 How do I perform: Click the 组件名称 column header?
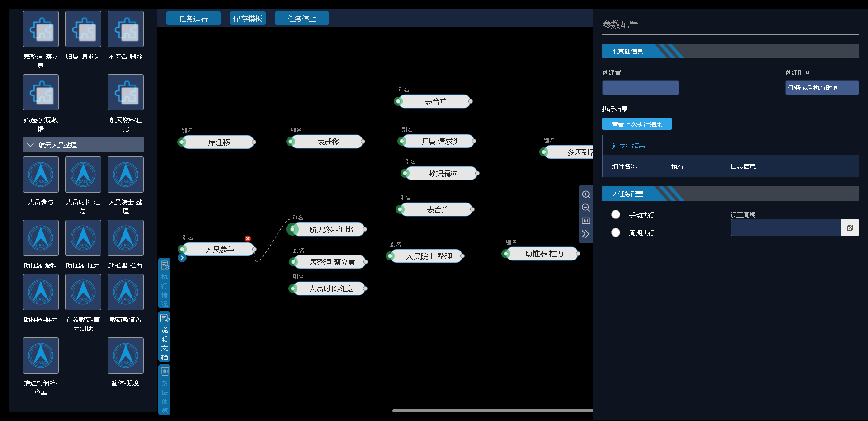pyautogui.click(x=624, y=166)
